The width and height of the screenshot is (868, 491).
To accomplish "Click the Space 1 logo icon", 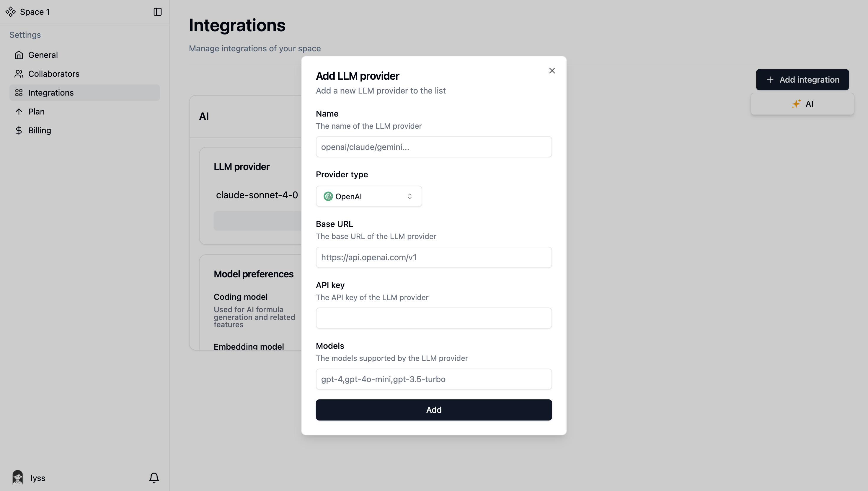I will tap(11, 12).
